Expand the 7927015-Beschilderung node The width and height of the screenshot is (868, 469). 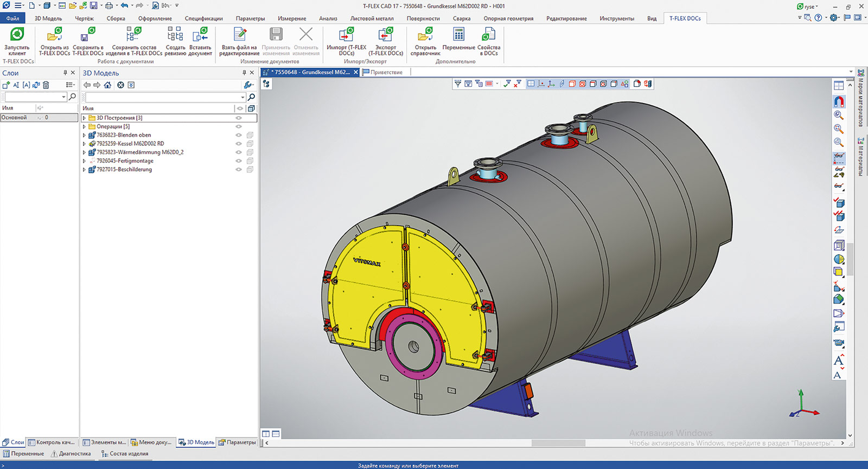(x=84, y=170)
